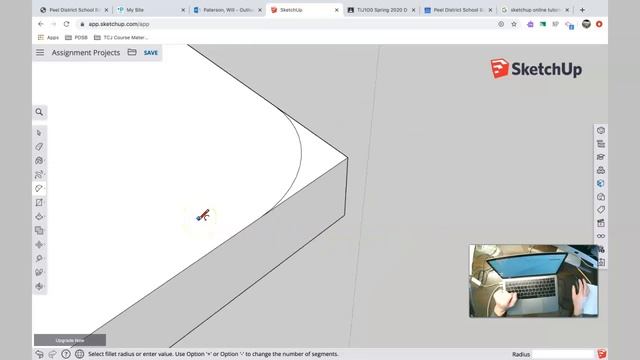Screen dimensions: 640x360
Task: Click the app.sketchup.com address bar
Action: pos(286,24)
